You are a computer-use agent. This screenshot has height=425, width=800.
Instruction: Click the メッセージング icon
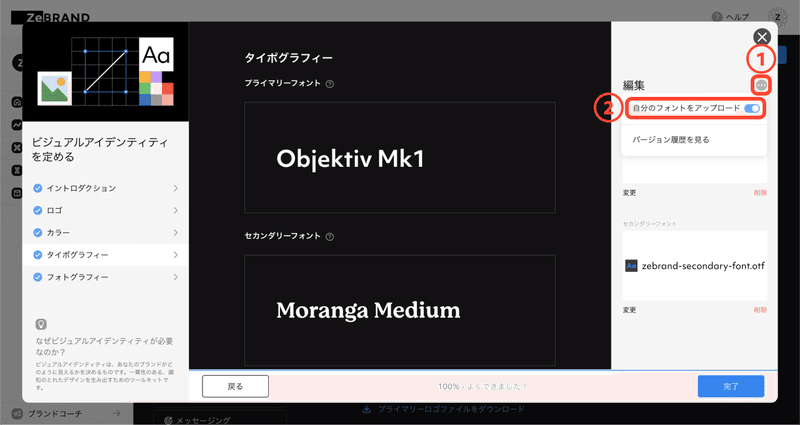click(x=169, y=420)
